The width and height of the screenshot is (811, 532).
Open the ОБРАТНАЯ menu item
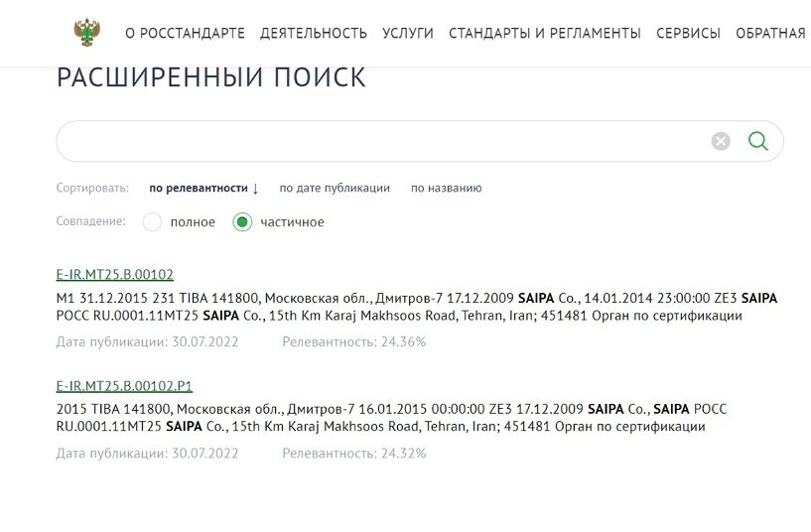coord(770,33)
